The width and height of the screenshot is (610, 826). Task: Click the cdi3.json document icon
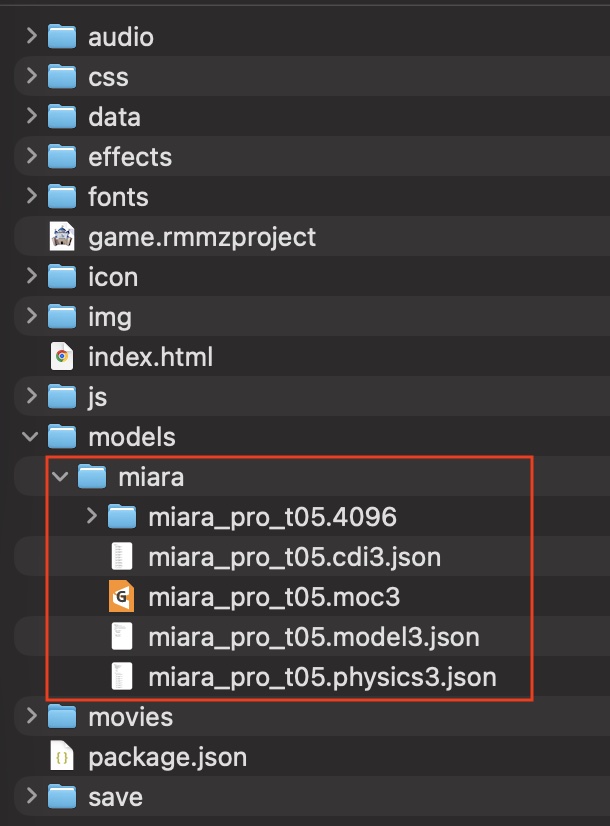click(122, 557)
